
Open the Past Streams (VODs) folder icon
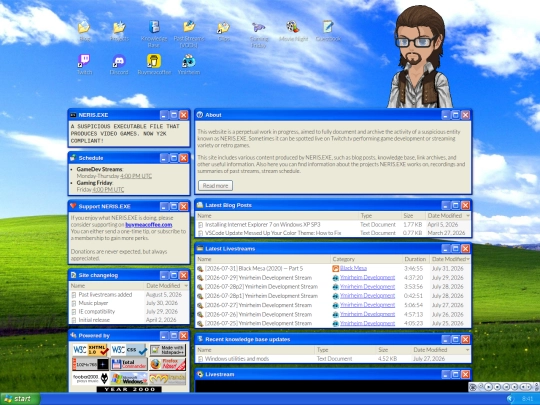189,33
